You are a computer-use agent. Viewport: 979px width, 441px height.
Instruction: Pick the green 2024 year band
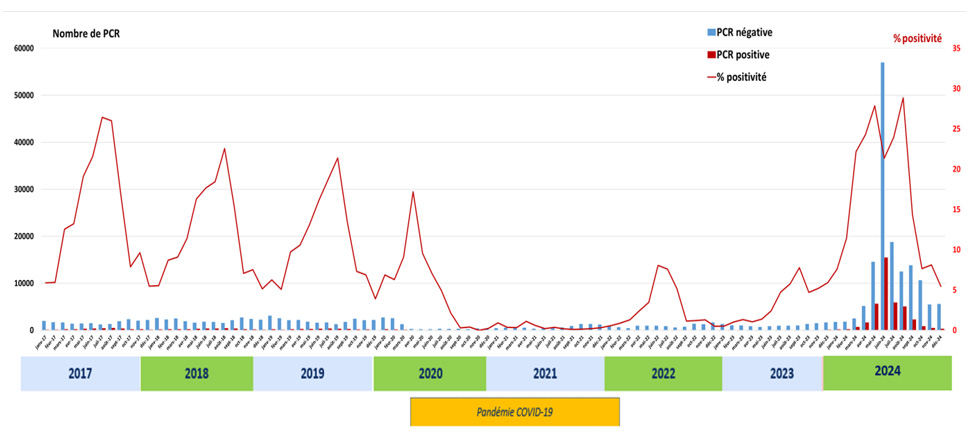click(886, 374)
